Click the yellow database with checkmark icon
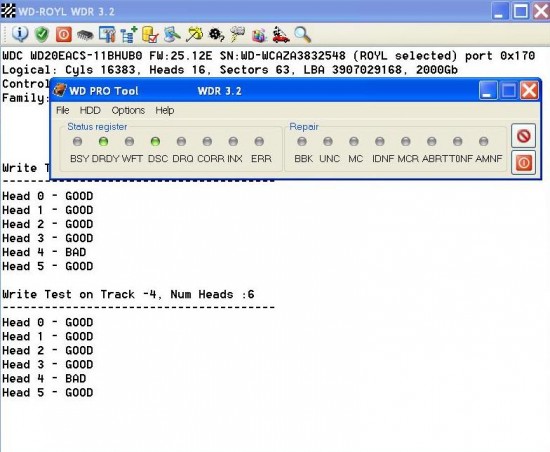The image size is (550, 452). (x=150, y=34)
